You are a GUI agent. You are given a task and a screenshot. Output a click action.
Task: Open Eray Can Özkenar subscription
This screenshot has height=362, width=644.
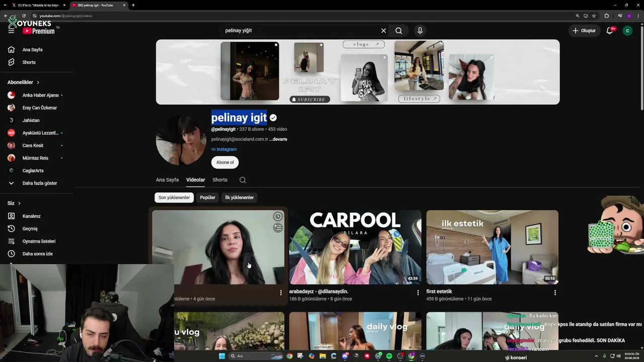click(x=35, y=108)
